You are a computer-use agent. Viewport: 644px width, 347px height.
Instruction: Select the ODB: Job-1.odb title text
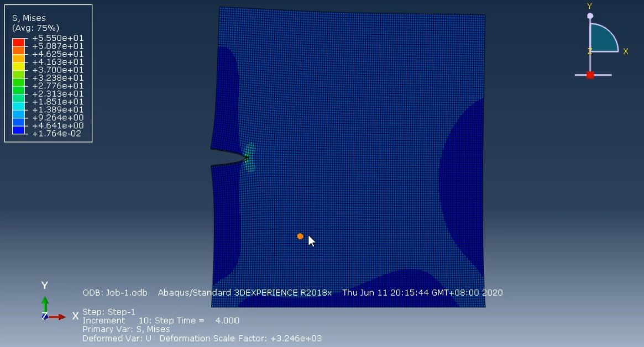click(x=114, y=293)
